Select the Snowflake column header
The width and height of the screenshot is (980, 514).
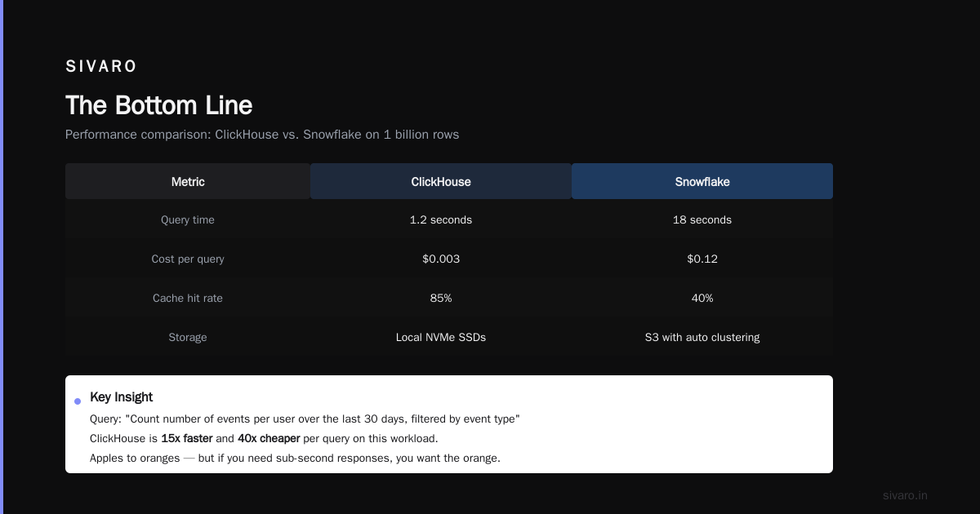click(702, 181)
